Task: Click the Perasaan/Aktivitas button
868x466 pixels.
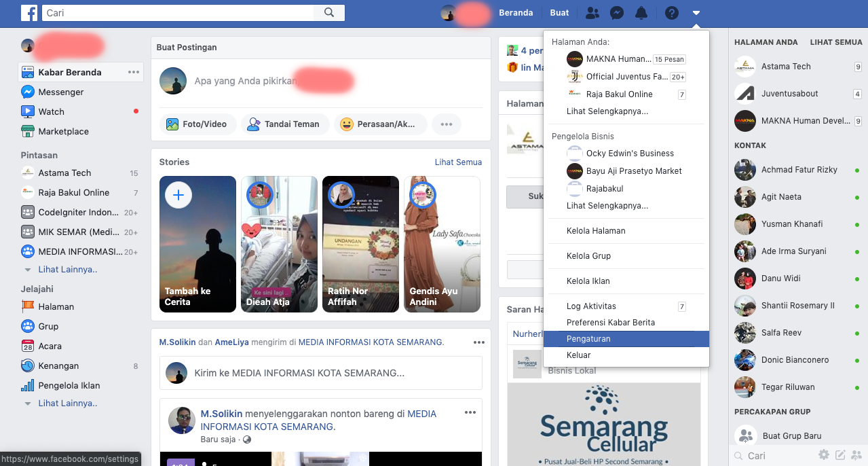Action: pos(381,124)
